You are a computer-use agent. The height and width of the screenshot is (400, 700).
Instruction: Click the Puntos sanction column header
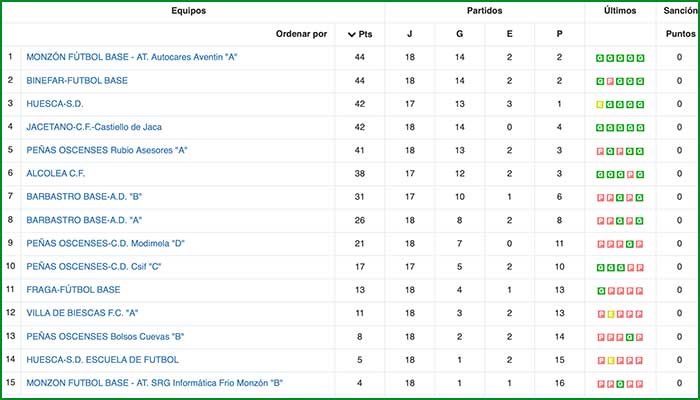(x=680, y=34)
